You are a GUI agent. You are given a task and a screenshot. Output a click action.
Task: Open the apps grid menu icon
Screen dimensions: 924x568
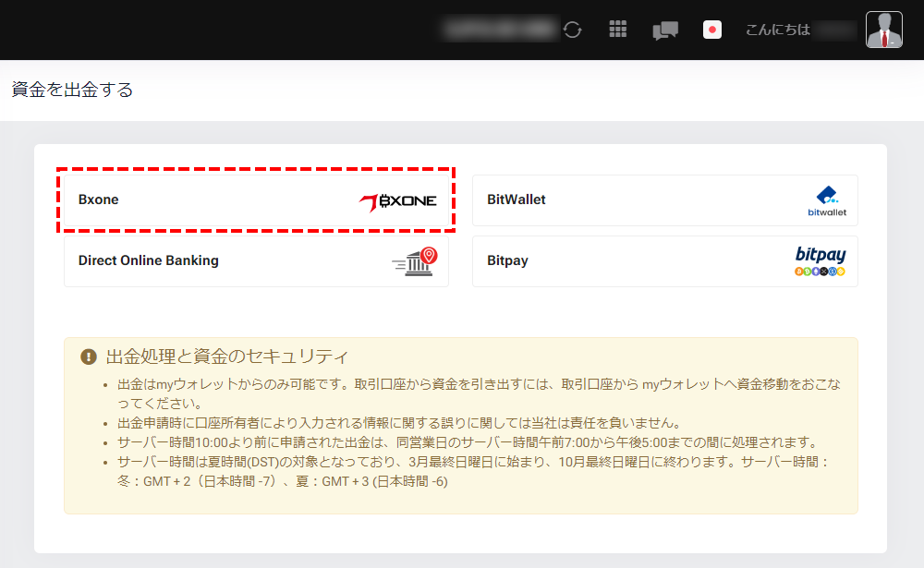pos(617,30)
